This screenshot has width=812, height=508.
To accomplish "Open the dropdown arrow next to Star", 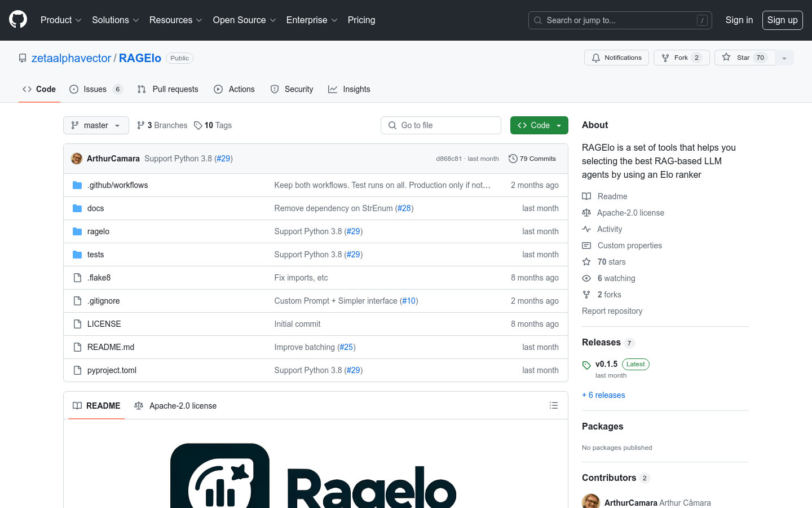I will [784, 58].
